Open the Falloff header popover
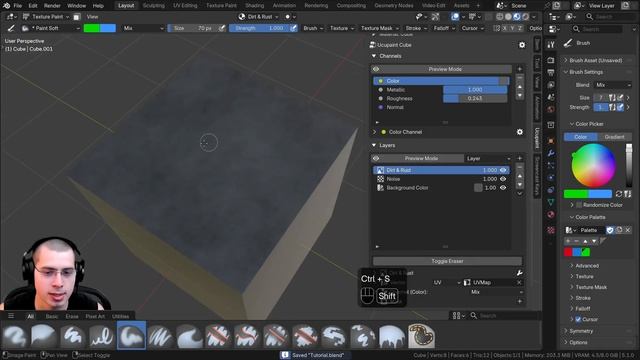Image resolution: width=640 pixels, height=360 pixels. tap(444, 28)
